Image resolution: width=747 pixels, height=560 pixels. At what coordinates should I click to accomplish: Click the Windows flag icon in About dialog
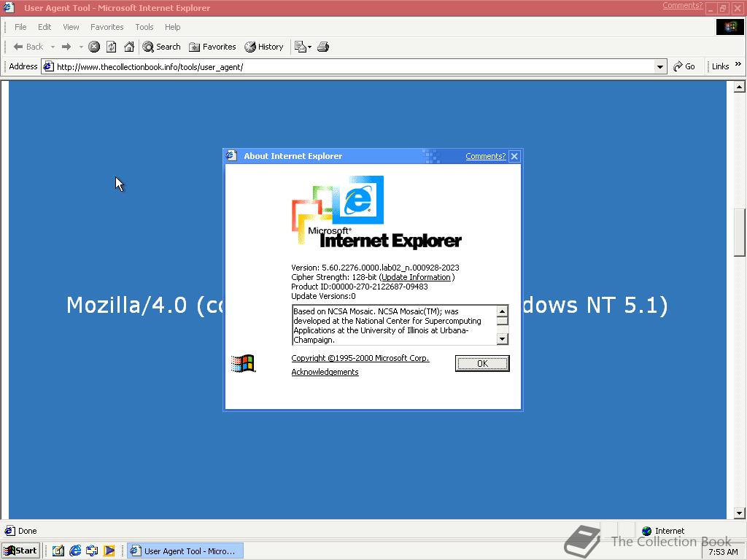[x=243, y=364]
